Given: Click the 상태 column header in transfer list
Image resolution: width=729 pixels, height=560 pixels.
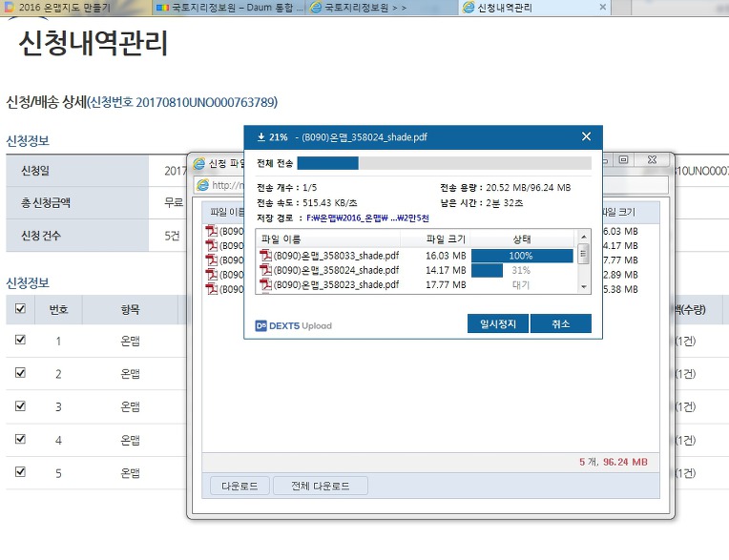Looking at the screenshot, I should [x=522, y=239].
